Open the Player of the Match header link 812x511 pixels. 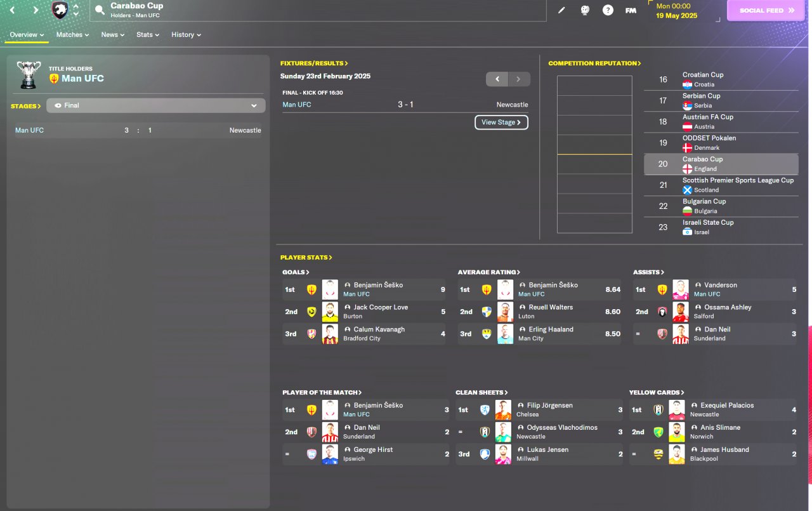point(322,393)
